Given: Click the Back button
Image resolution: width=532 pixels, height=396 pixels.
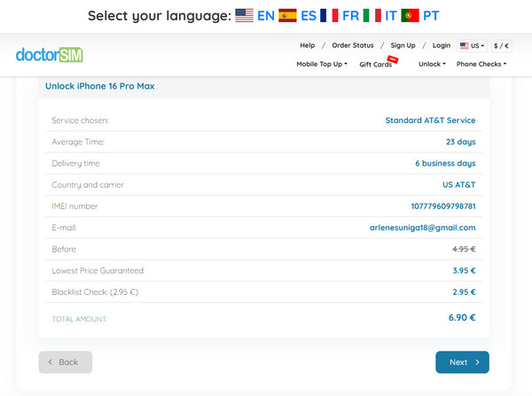Looking at the screenshot, I should pos(66,362).
